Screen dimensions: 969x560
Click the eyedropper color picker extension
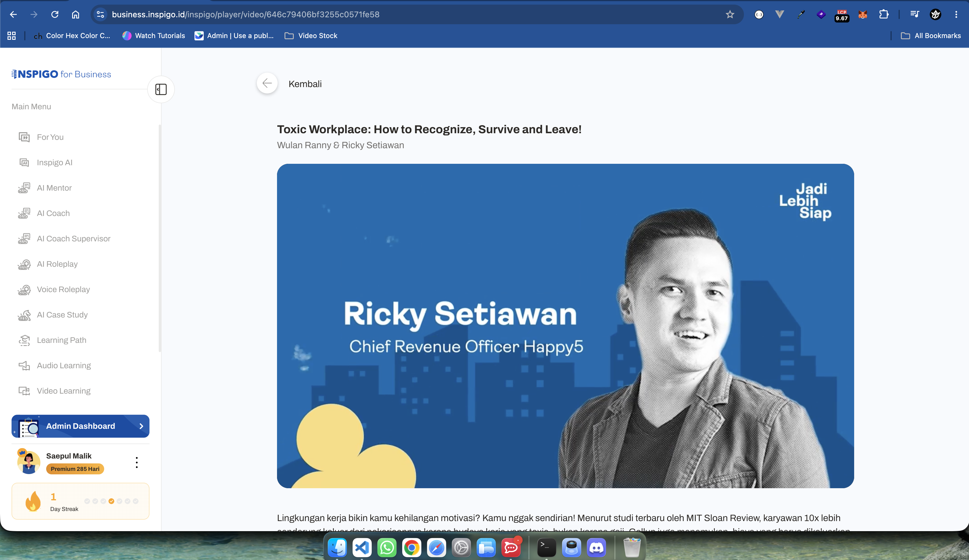(800, 15)
